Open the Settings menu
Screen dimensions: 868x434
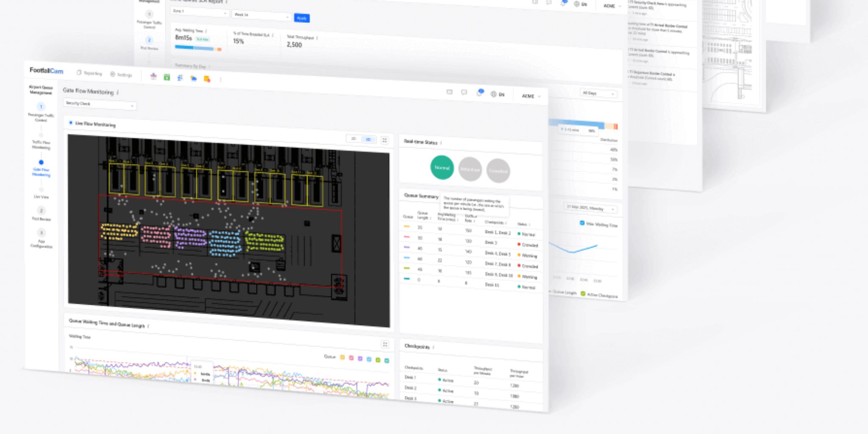pos(121,75)
